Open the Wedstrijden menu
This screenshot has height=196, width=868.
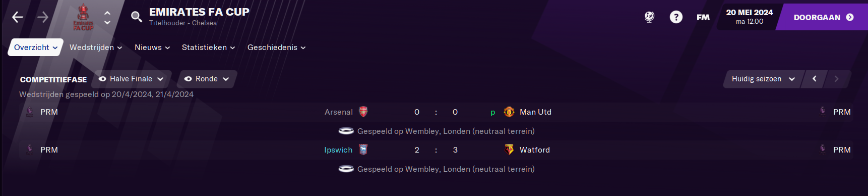coord(96,47)
